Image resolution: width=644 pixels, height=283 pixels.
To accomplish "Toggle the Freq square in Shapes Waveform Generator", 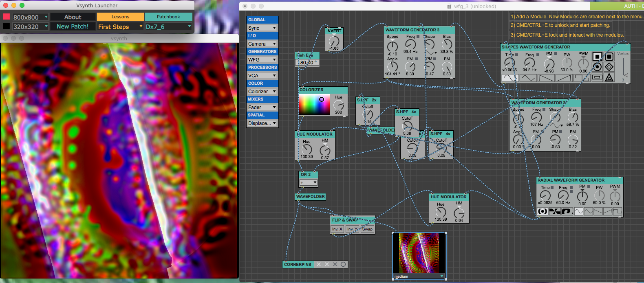I will coord(538,55).
